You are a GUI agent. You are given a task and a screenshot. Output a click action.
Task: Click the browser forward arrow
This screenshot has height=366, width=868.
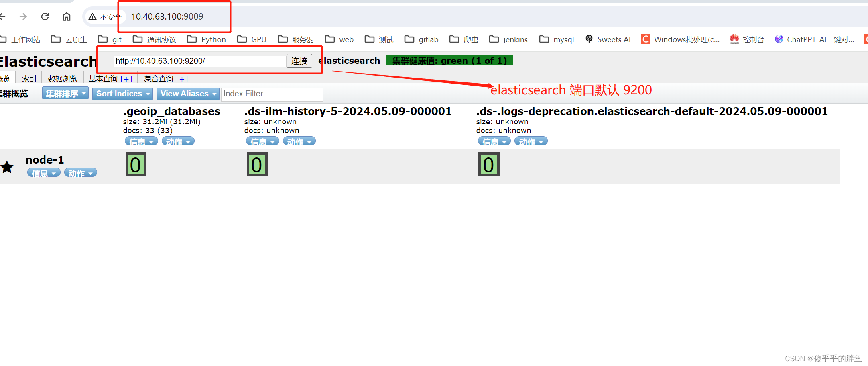[x=23, y=16]
